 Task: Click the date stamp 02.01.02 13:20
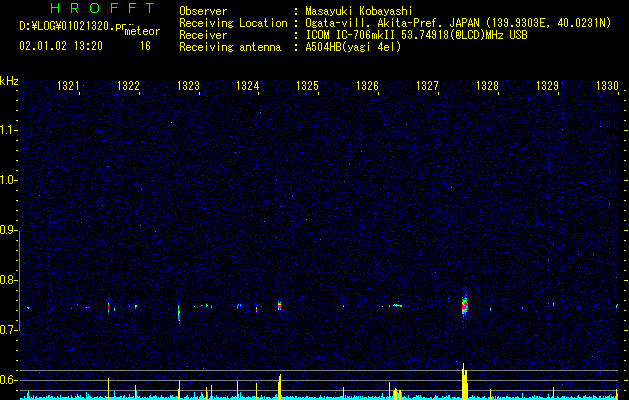tap(61, 46)
